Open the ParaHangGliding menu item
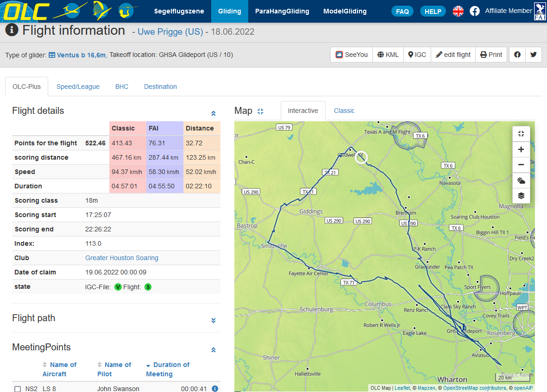547x392 pixels. coord(282,11)
